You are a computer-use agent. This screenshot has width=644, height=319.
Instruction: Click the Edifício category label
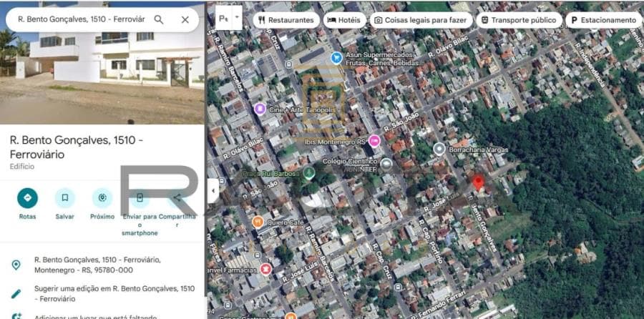point(22,167)
